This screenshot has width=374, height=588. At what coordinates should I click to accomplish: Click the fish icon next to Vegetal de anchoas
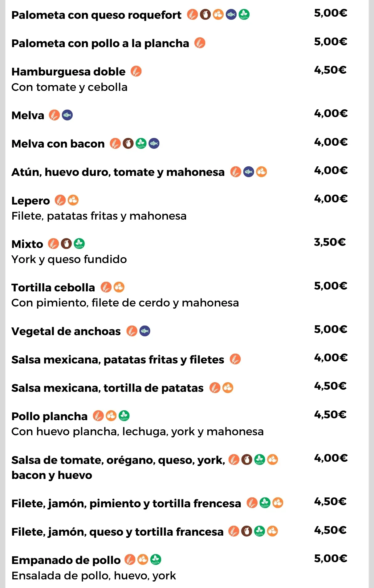[145, 331]
